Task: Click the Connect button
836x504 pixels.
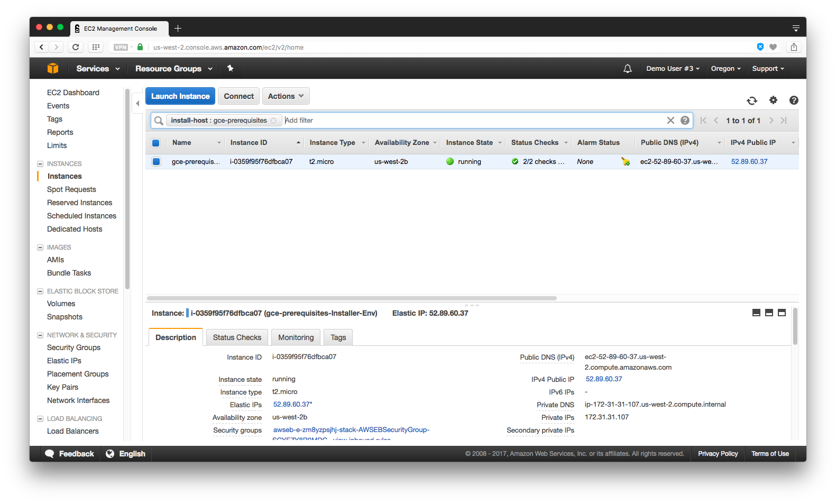Action: tap(238, 96)
